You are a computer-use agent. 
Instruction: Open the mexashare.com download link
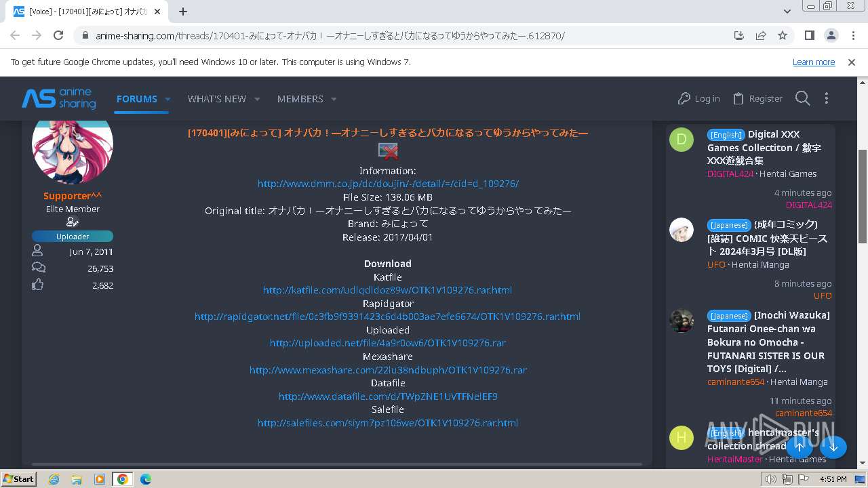pyautogui.click(x=388, y=370)
